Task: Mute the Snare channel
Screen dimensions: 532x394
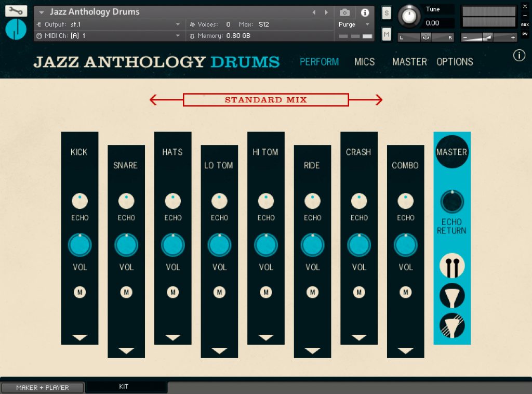Action: [x=126, y=292]
